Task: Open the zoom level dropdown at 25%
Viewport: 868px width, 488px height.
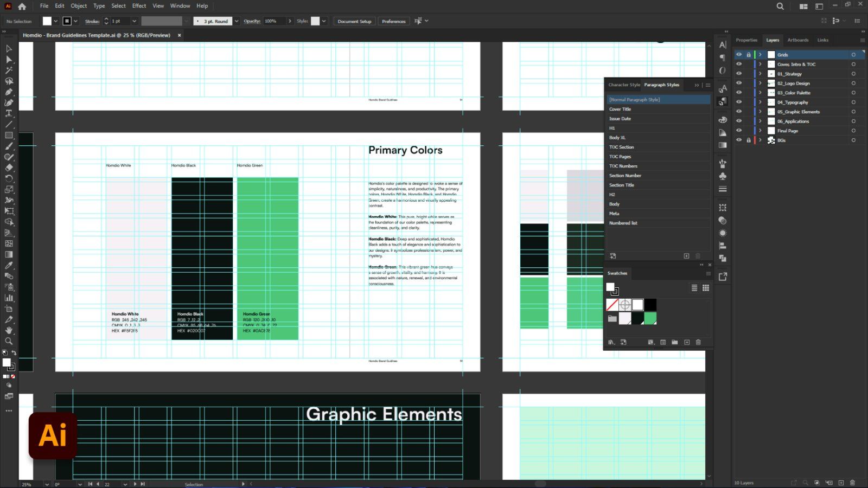Action: tap(47, 484)
